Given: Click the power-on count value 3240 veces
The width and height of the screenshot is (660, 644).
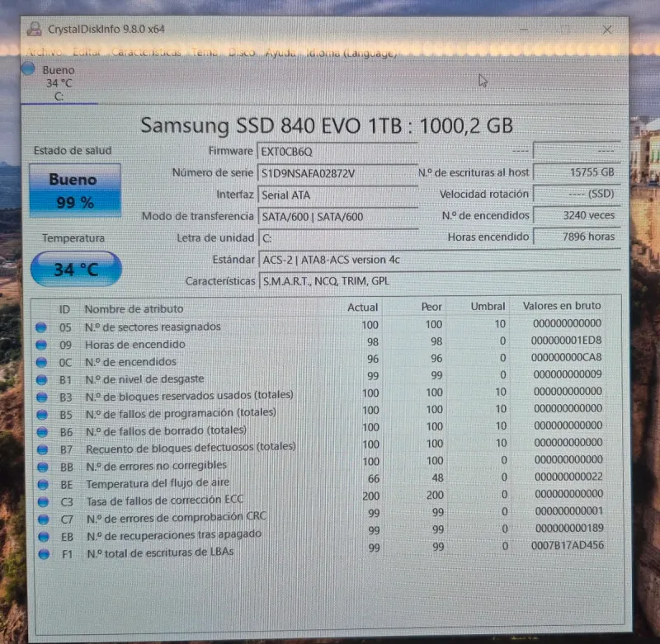Looking at the screenshot, I should coord(577,215).
